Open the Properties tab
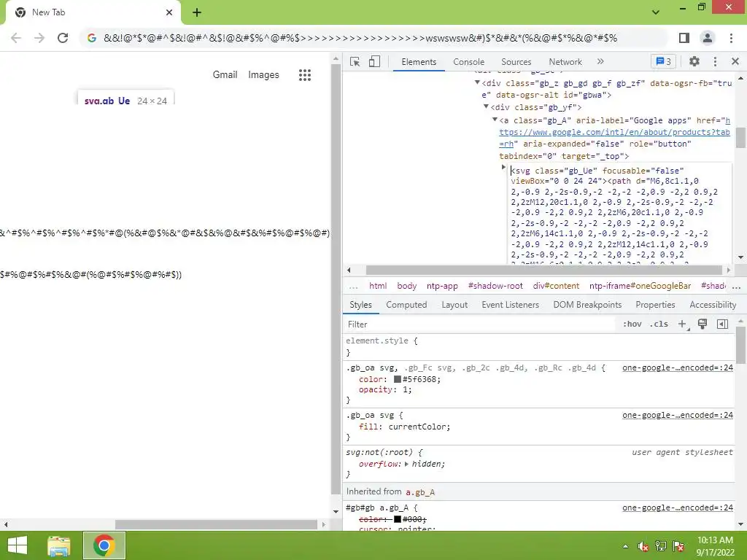747x560 pixels. pos(655,305)
